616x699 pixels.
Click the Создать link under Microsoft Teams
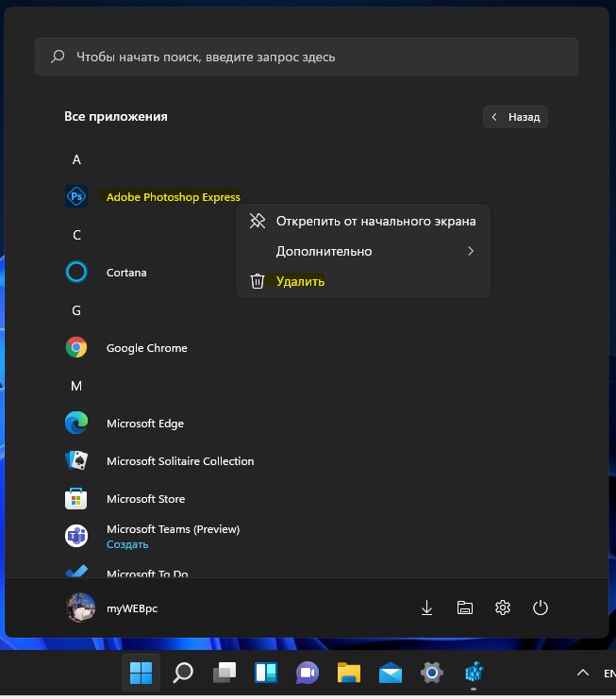pyautogui.click(x=127, y=544)
